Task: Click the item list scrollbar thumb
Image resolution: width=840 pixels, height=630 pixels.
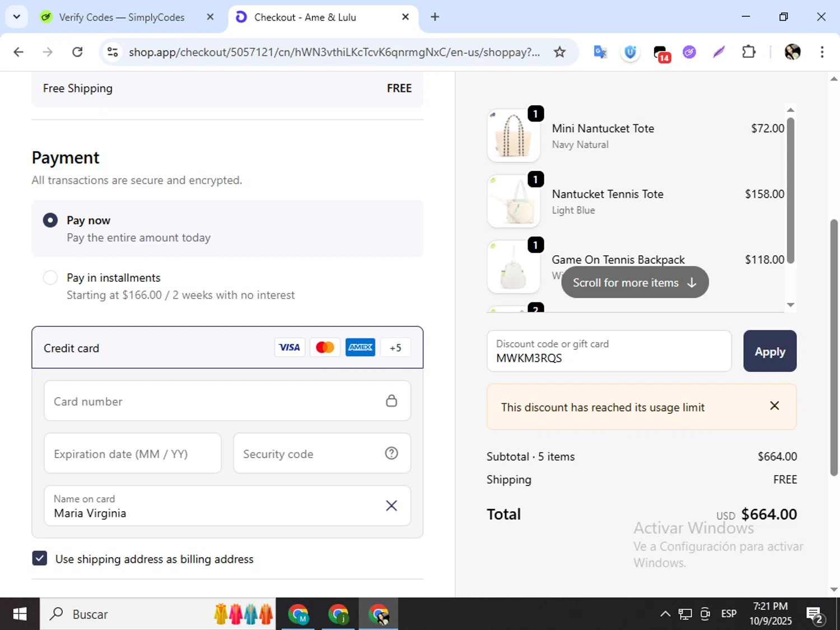Action: pyautogui.click(x=791, y=190)
